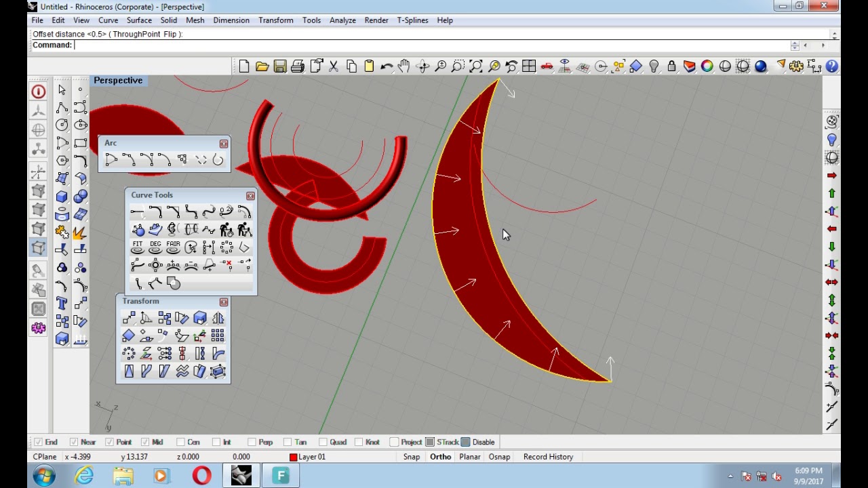Click the Help question mark icon
The height and width of the screenshot is (488, 868).
pos(831,66)
